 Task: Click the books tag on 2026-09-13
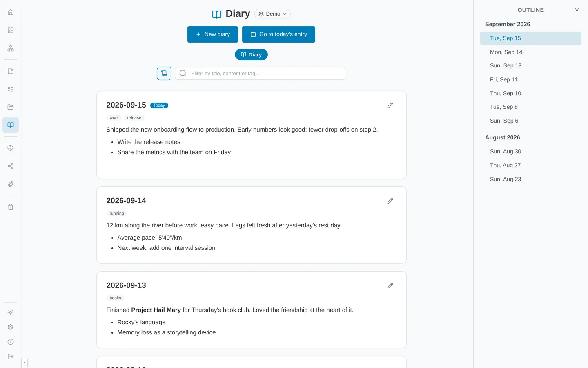[115, 298]
